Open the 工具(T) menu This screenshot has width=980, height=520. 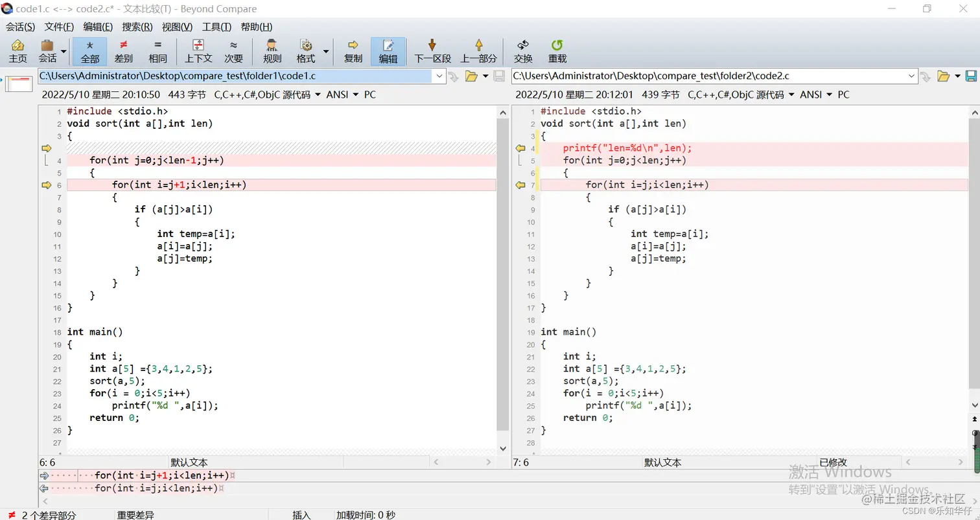(216, 27)
